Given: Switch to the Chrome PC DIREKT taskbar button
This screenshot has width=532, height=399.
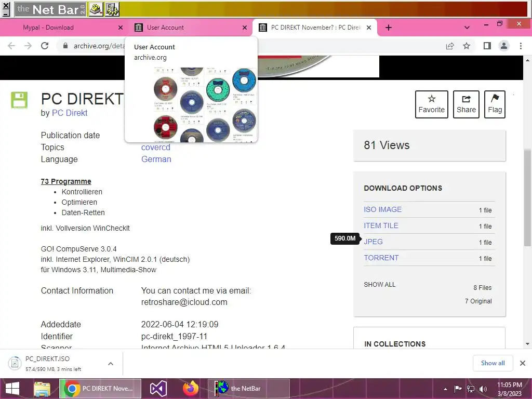Looking at the screenshot, I should (100, 389).
